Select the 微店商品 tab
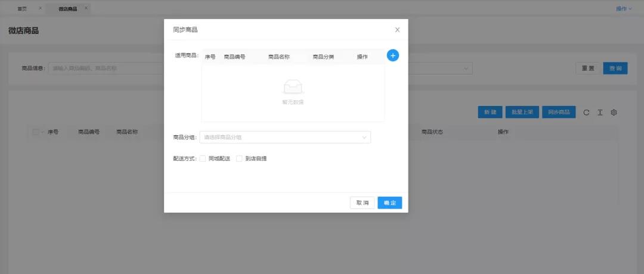 coord(67,9)
